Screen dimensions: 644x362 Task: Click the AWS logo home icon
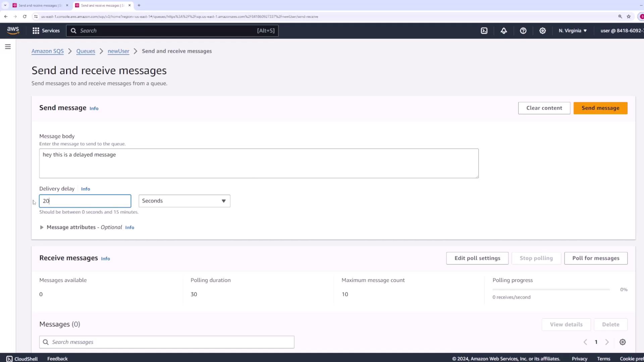pos(13,31)
